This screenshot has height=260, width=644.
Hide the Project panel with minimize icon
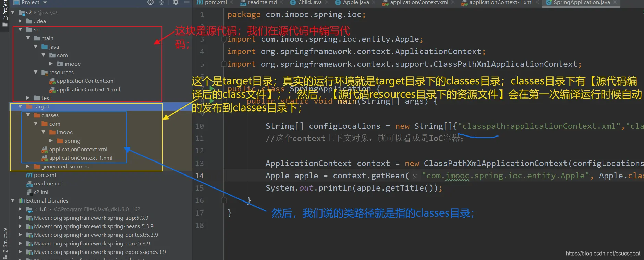point(187,2)
